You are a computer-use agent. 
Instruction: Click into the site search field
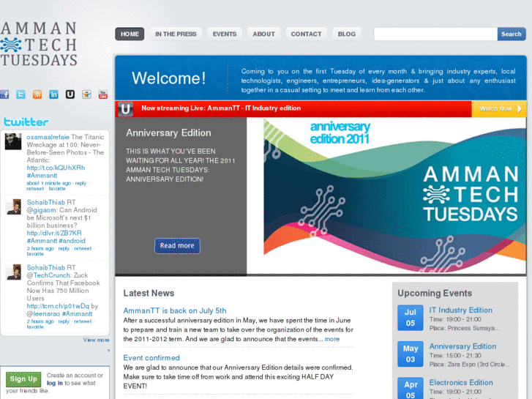tap(435, 34)
